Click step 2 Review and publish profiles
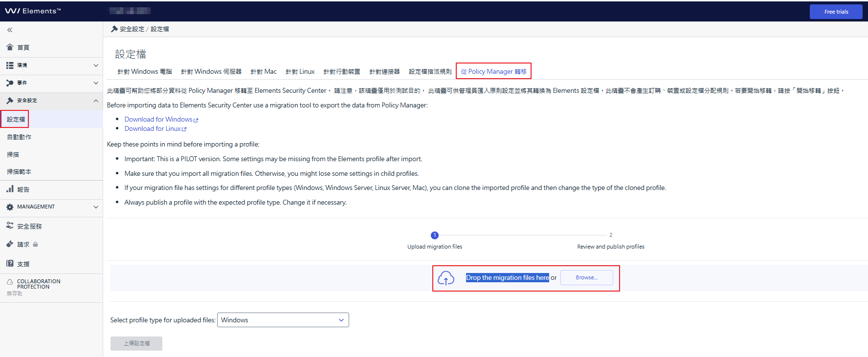Image resolution: width=868 pixels, height=357 pixels. [611, 247]
